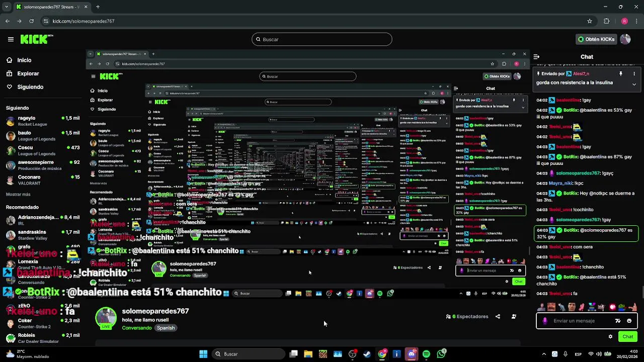644x362 pixels.
Task: Click the purple microphone chat badge icon
Action: pyautogui.click(x=545, y=321)
